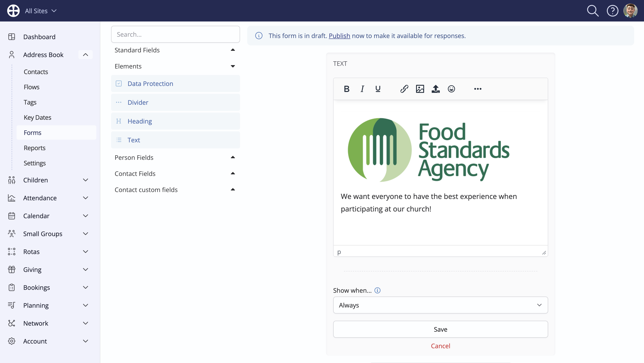
Task: Expand the Children menu chevron
Action: [86, 180]
